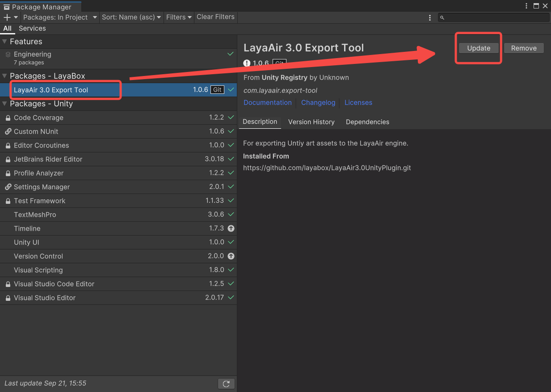The image size is (551, 392).
Task: Click the Version Control update available icon
Action: (x=231, y=256)
